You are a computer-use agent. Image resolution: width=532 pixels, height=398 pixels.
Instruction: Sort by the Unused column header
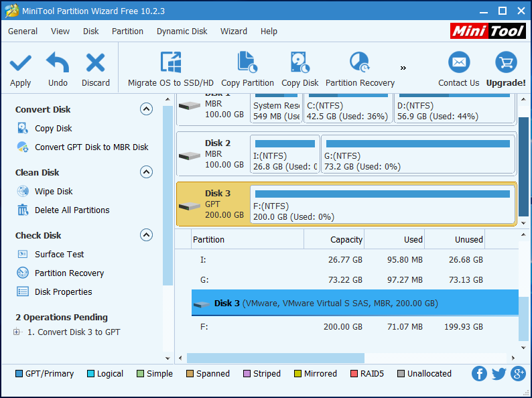click(455, 240)
